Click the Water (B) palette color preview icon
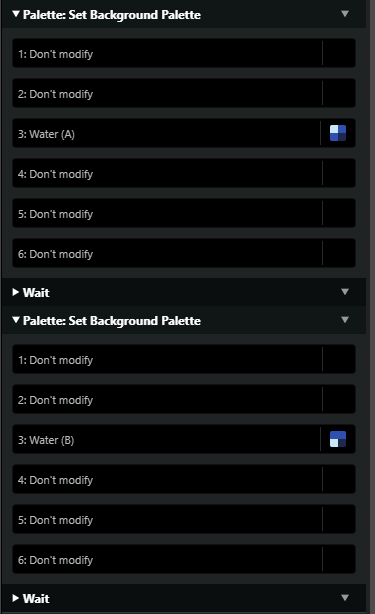Screen dimensions: 375x614 (337, 439)
